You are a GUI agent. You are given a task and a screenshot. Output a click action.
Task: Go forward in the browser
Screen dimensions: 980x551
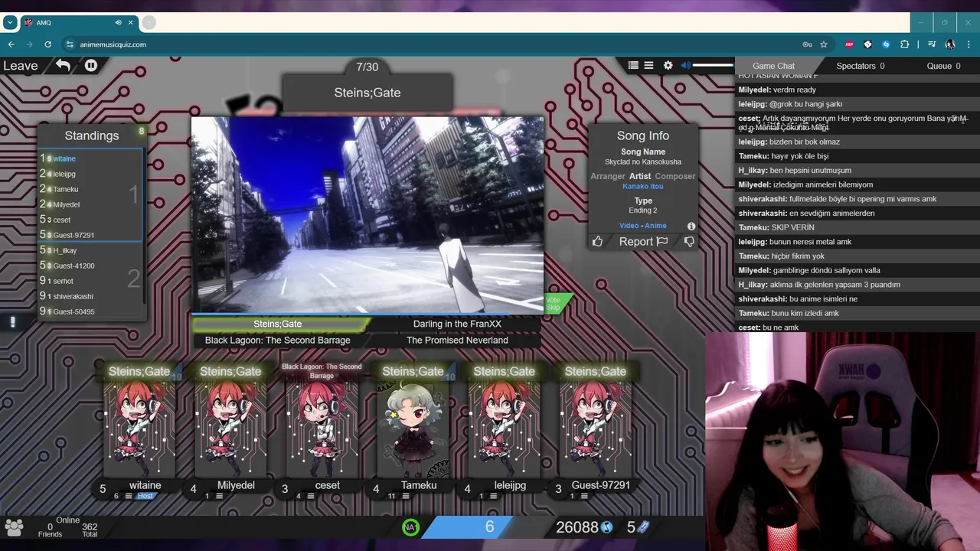[29, 44]
